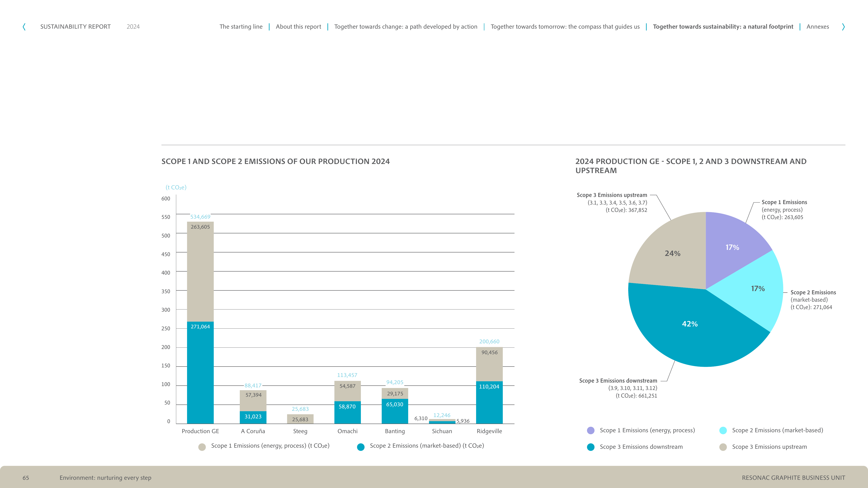Click RESONAC GRAPHITE BUSINESS UNIT footer text
Screen dimensions: 868x488
(793, 478)
